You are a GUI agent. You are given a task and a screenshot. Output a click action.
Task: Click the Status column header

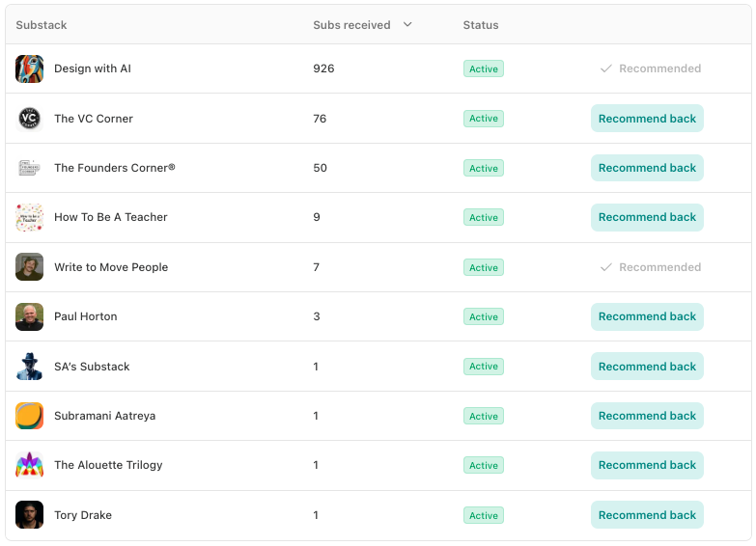point(481,25)
